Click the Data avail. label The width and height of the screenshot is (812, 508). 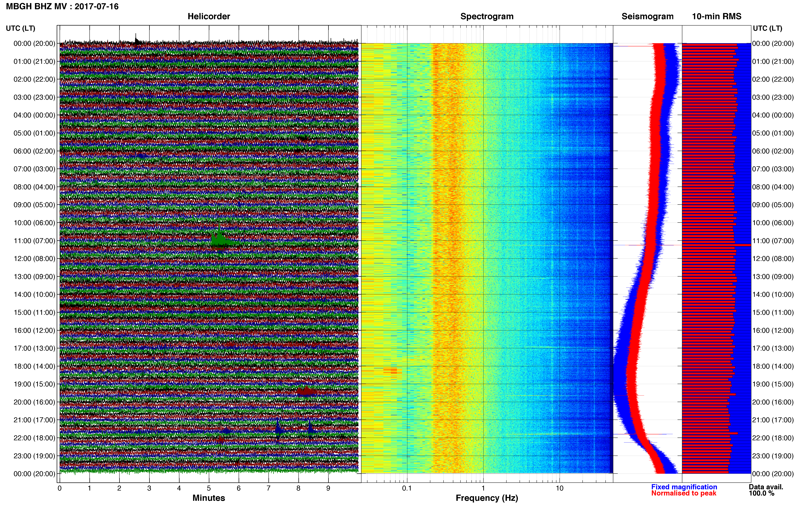pos(766,487)
